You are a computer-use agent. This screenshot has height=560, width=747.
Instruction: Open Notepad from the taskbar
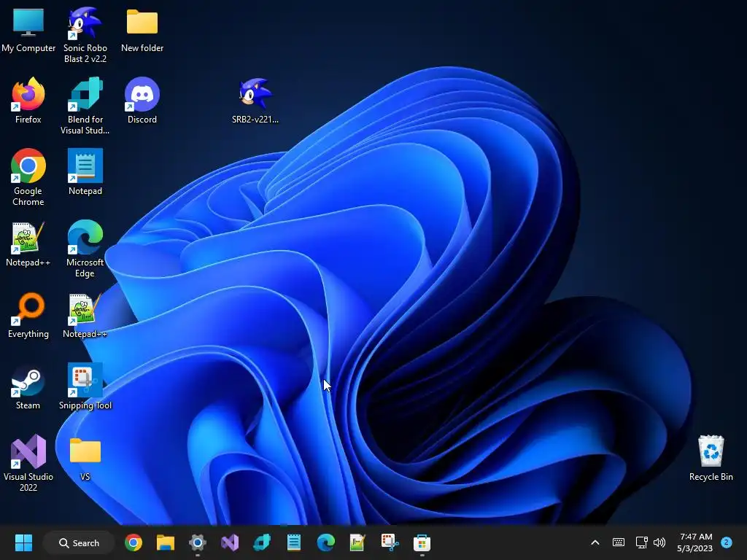pyautogui.click(x=293, y=542)
